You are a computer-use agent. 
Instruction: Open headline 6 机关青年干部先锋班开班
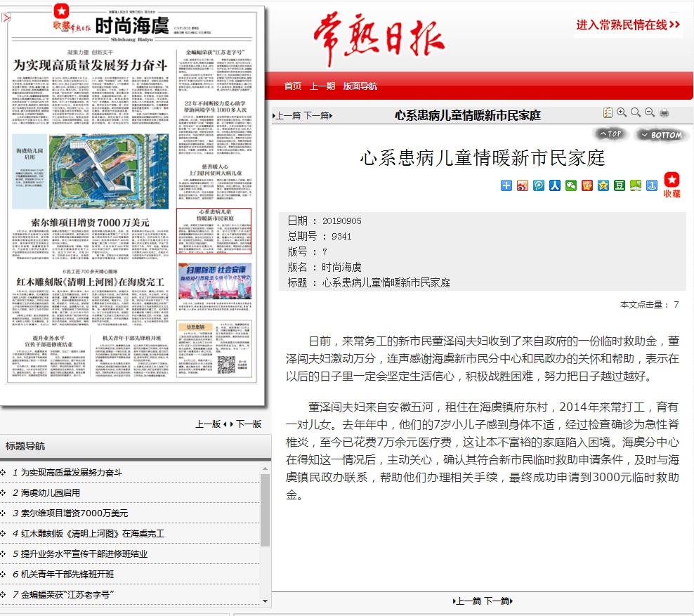point(67,575)
